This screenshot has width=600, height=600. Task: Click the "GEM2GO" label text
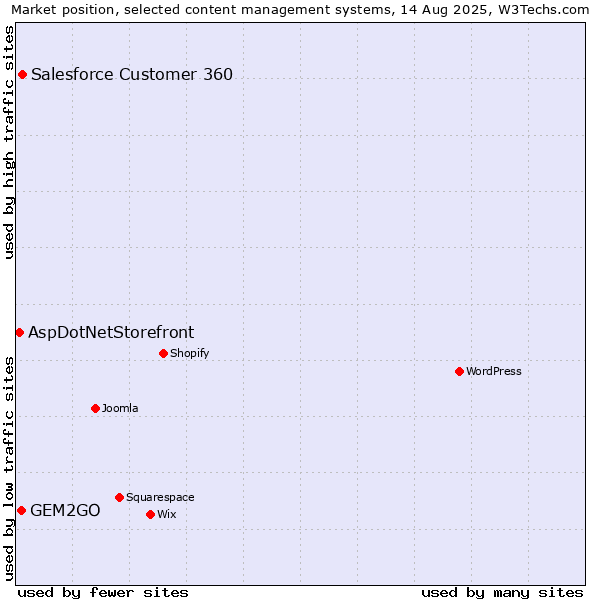tap(65, 510)
